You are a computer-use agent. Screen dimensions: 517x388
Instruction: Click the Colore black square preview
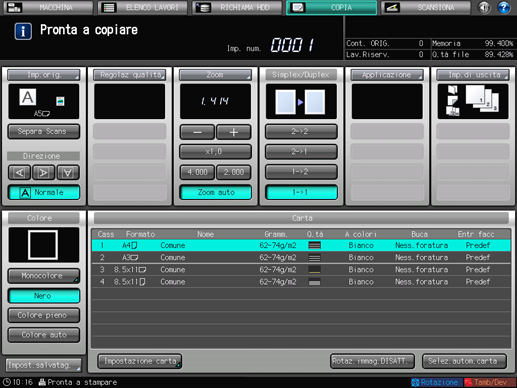point(44,245)
